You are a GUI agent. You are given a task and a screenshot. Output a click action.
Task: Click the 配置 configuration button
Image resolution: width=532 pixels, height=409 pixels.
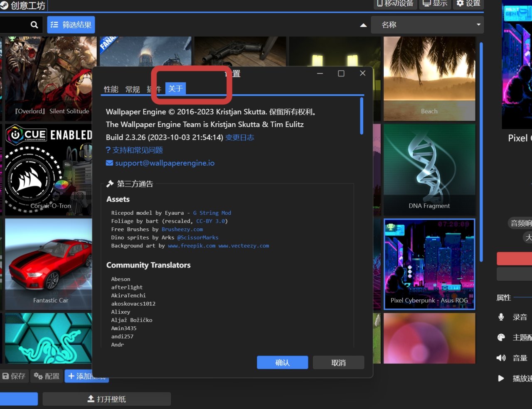pyautogui.click(x=47, y=376)
